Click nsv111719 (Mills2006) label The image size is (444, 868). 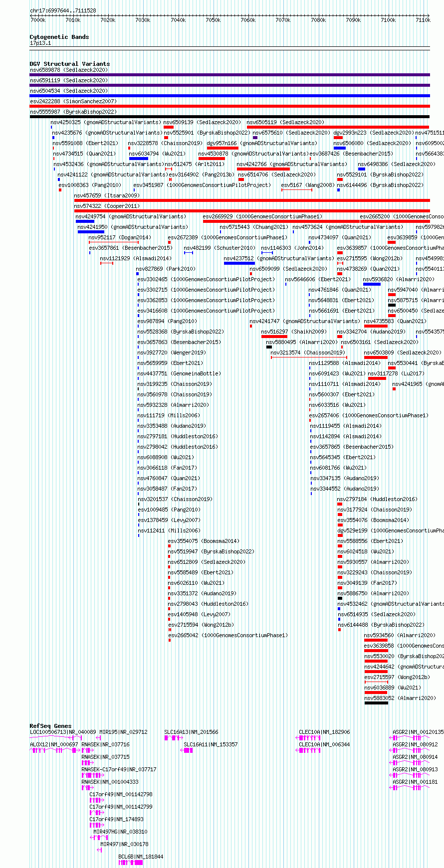pos(169,415)
